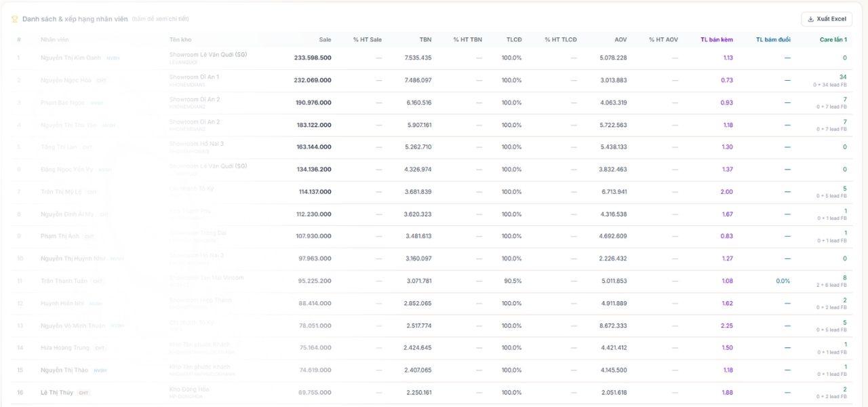This screenshot has width=868, height=407.
Task: Click the sale value 69.755.000
Action: point(315,393)
